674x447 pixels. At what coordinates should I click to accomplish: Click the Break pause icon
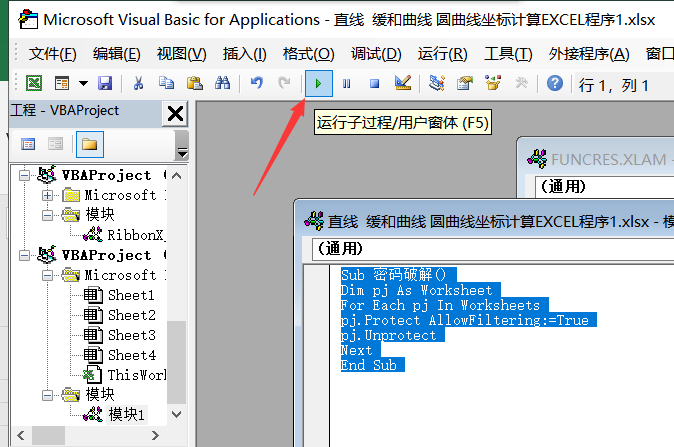(346, 83)
